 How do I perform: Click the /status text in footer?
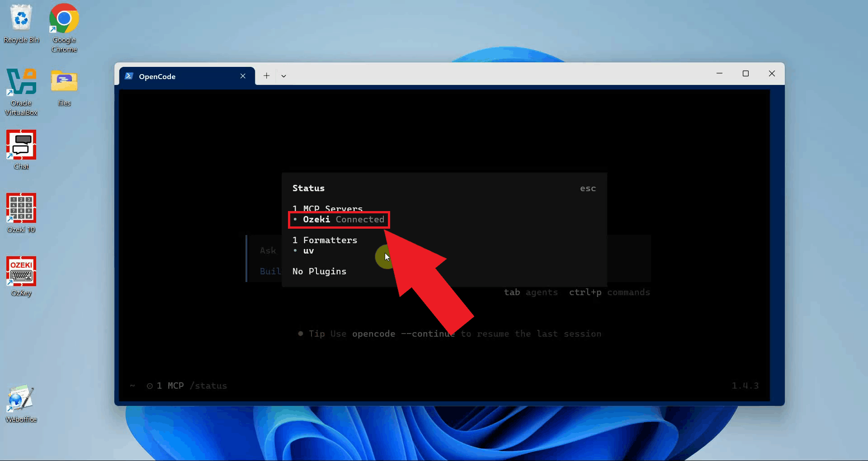tap(208, 386)
